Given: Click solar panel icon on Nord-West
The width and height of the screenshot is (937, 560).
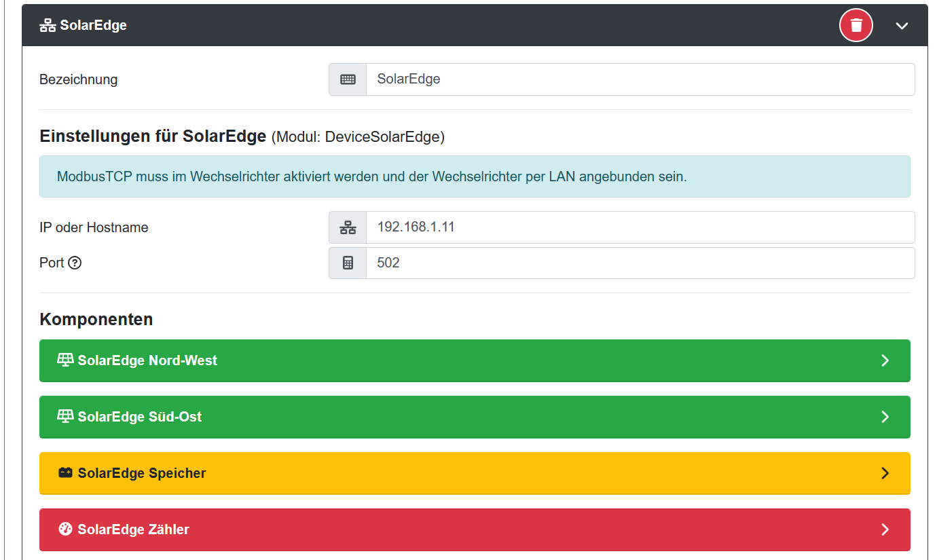Looking at the screenshot, I should tap(65, 360).
